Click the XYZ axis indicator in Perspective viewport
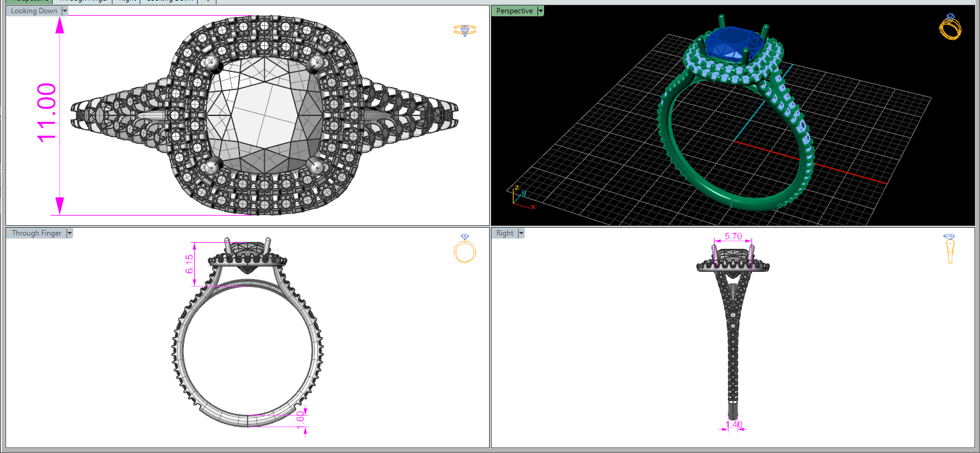980x453 pixels. 522,197
